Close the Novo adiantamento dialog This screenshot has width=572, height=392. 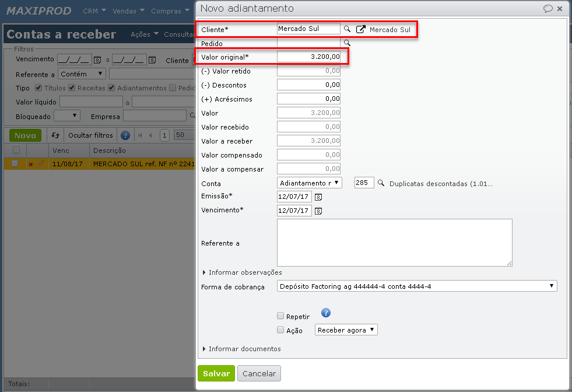[x=560, y=9]
